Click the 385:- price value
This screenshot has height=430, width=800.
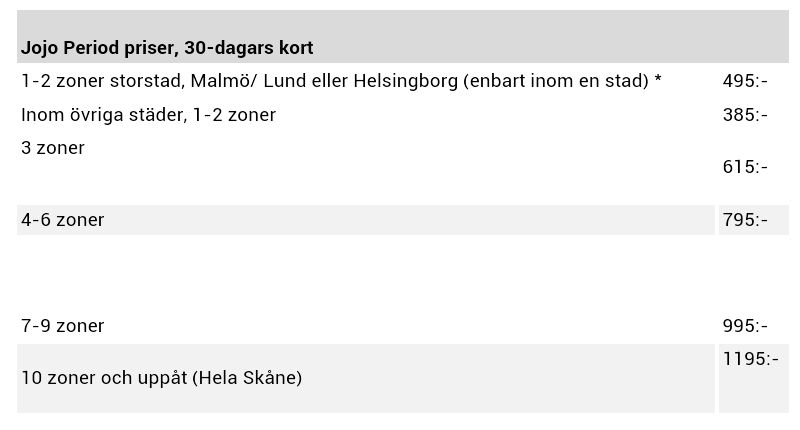745,115
